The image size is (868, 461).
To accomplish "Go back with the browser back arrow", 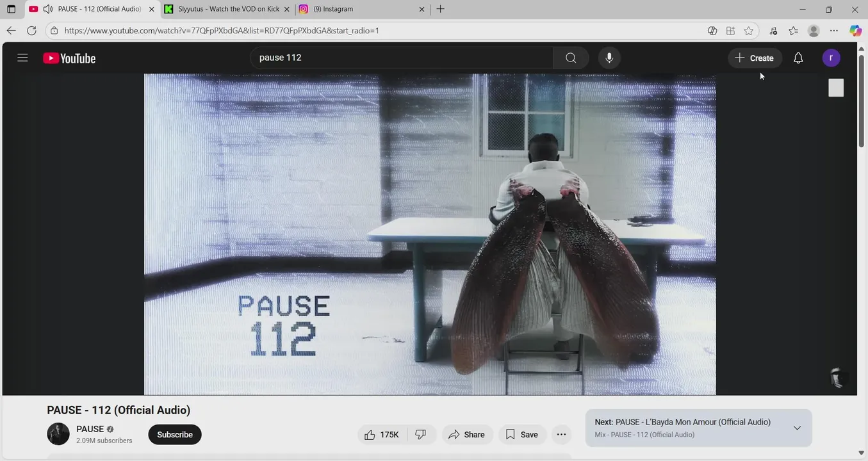I will coord(11,30).
